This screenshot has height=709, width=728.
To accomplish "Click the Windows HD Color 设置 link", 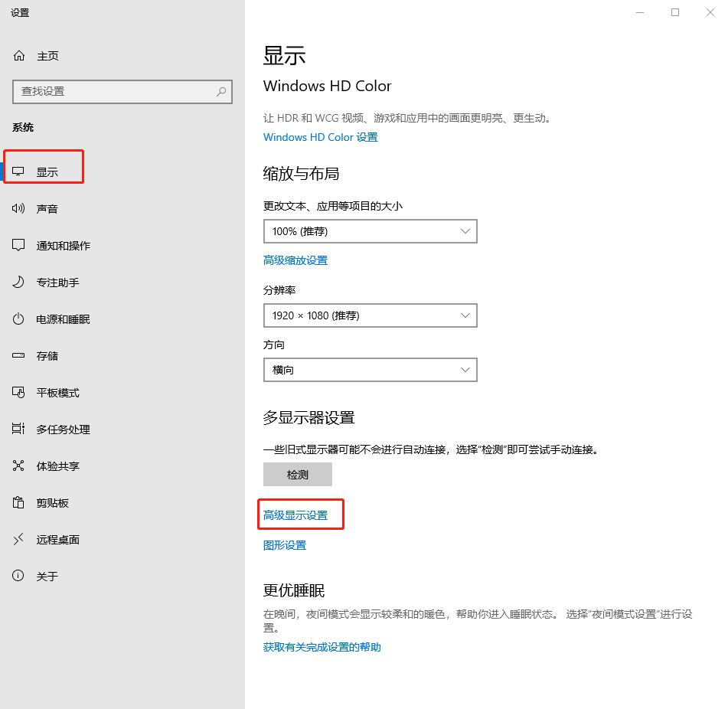I will (x=320, y=137).
